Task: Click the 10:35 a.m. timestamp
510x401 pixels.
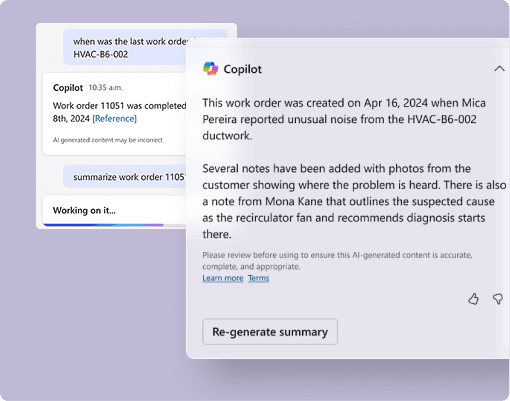Action: click(x=106, y=88)
